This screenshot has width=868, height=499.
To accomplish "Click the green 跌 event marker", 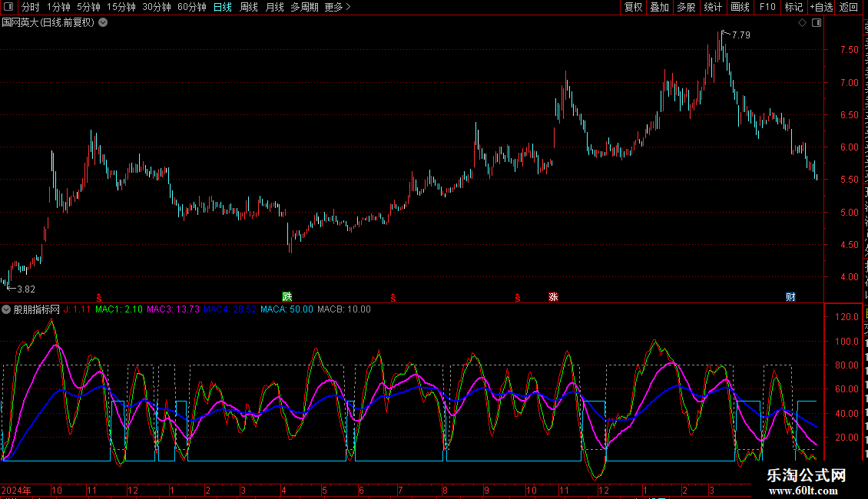I will pos(287,297).
